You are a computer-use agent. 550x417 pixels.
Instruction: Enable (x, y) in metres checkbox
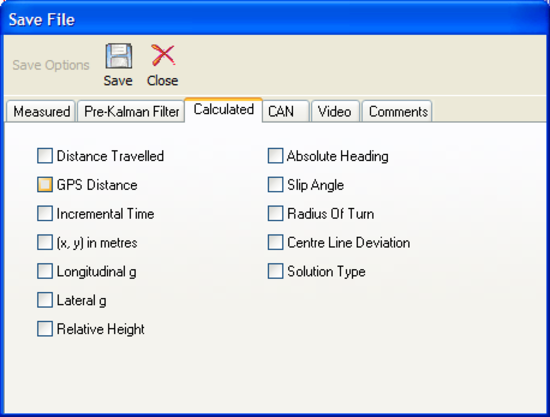coord(45,242)
